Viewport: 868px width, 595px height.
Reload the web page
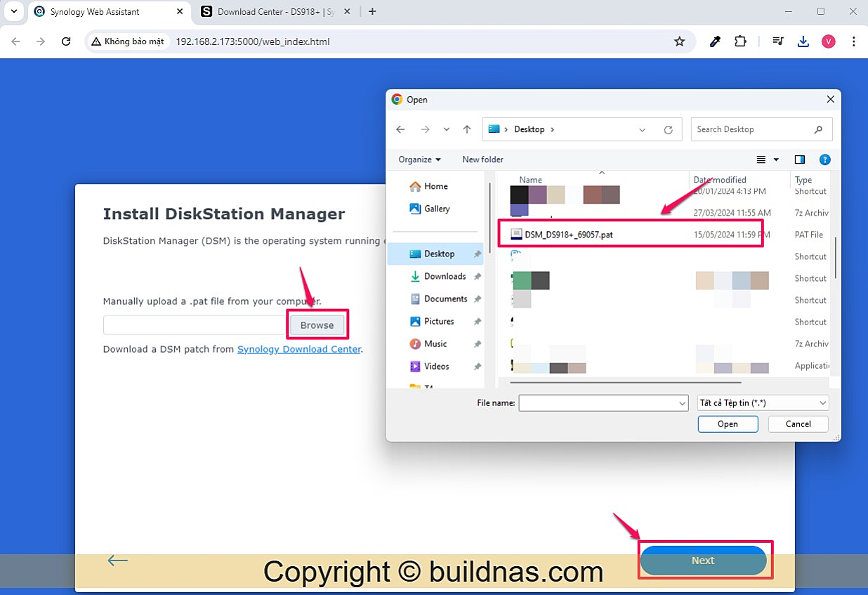[66, 41]
